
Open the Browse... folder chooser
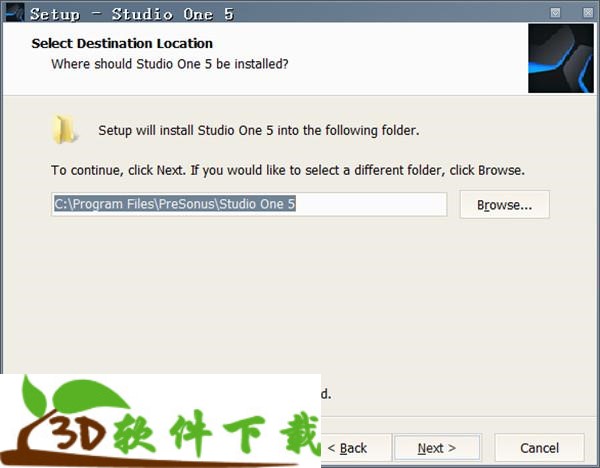[x=504, y=205]
